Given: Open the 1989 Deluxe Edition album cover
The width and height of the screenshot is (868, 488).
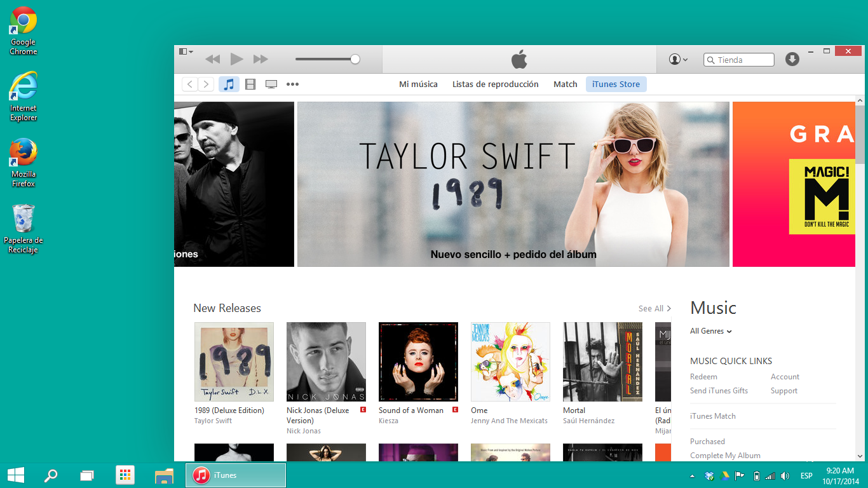Looking at the screenshot, I should pos(234,362).
